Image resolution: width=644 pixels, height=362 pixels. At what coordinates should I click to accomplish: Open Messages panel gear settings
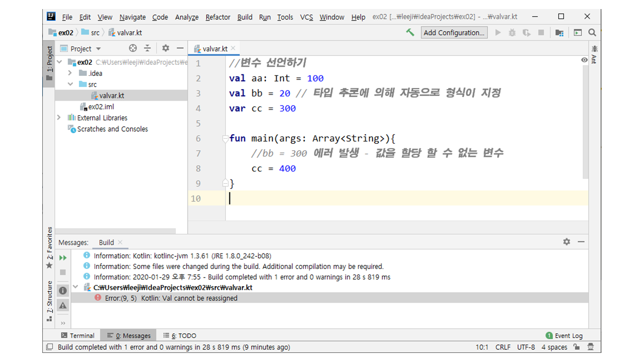[567, 242]
